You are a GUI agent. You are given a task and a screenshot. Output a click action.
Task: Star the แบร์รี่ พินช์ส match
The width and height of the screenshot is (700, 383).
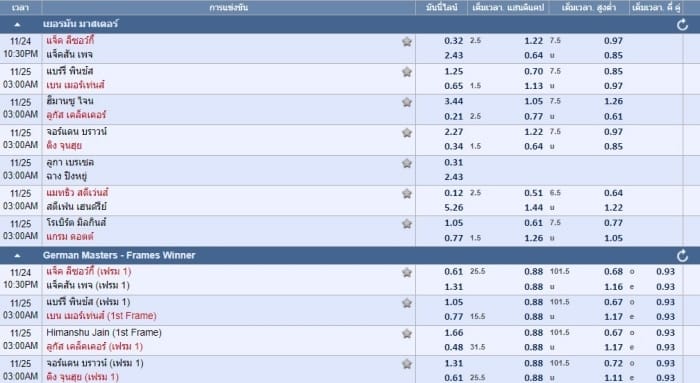[x=407, y=72]
